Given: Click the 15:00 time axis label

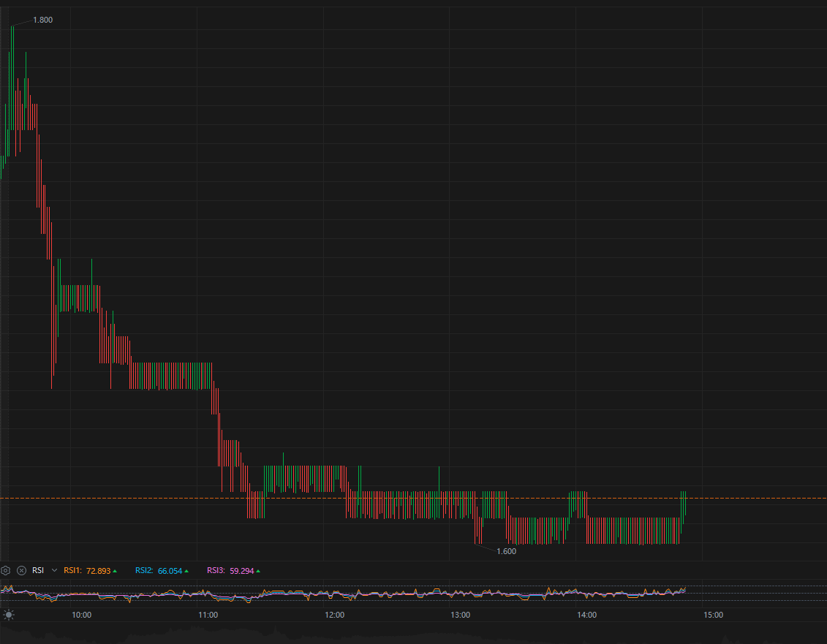Looking at the screenshot, I should tap(713, 615).
